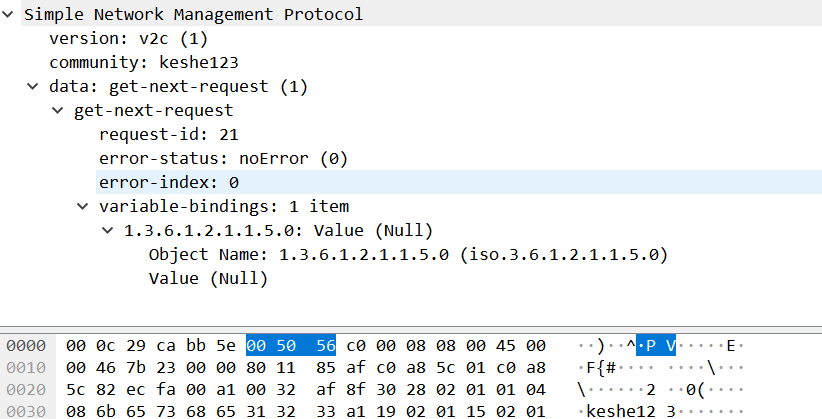The image size is (822, 419).
Task: Collapse the get-next-request subtree arrow
Action: pyautogui.click(x=60, y=111)
